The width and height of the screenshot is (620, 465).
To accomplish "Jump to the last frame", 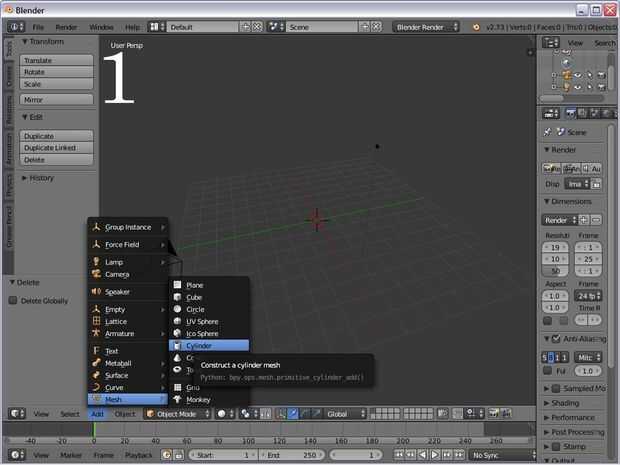I will pos(459,455).
